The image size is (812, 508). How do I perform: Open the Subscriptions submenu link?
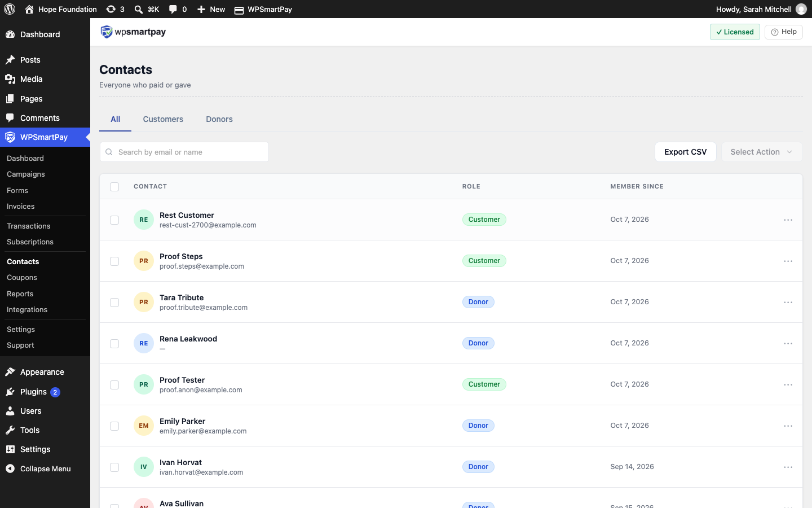click(30, 242)
